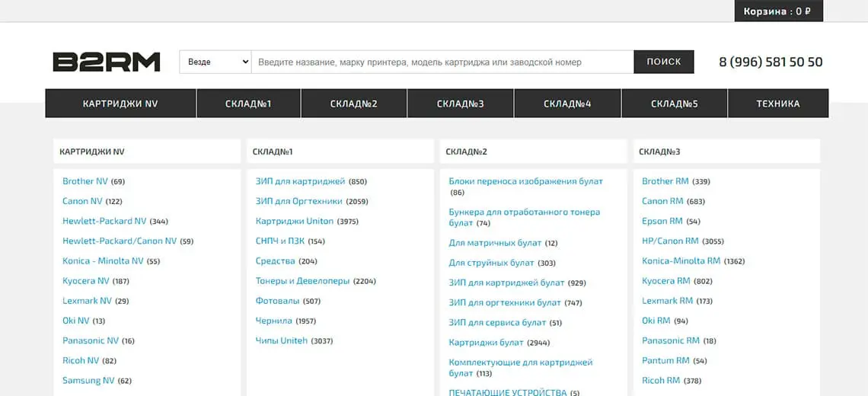Viewport: 868px width, 396px height.
Task: Open the СКЛАД№4 menu item
Action: coord(567,104)
